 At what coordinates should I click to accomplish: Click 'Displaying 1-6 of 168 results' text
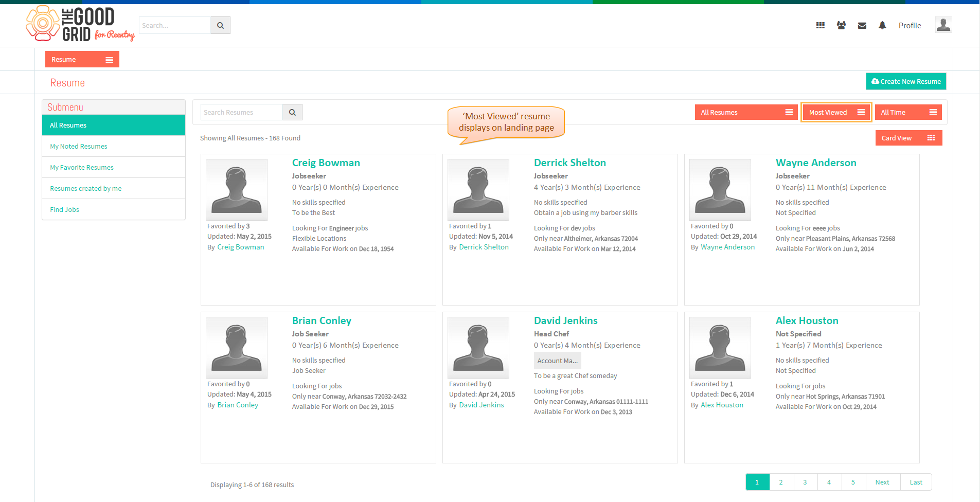pos(252,485)
